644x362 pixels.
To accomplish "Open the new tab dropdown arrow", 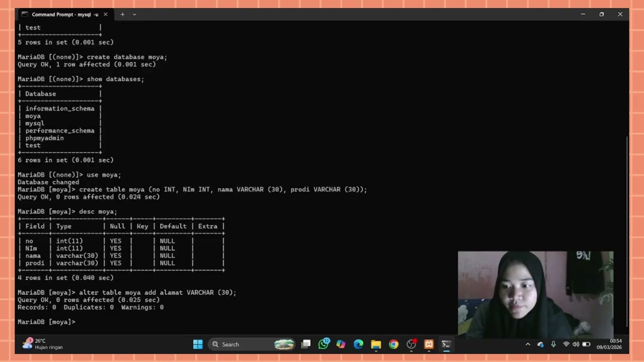I will pyautogui.click(x=134, y=15).
